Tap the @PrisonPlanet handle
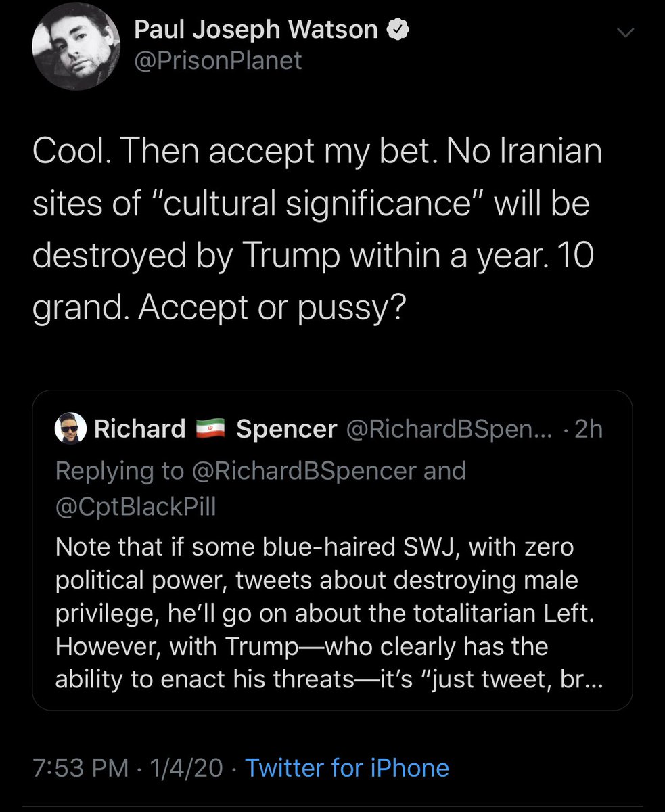 click(218, 62)
